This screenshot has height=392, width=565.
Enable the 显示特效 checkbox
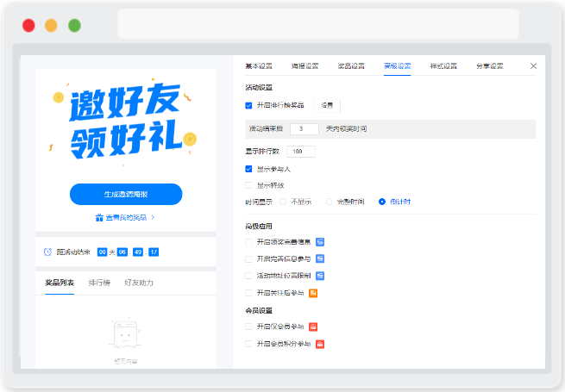pos(248,185)
